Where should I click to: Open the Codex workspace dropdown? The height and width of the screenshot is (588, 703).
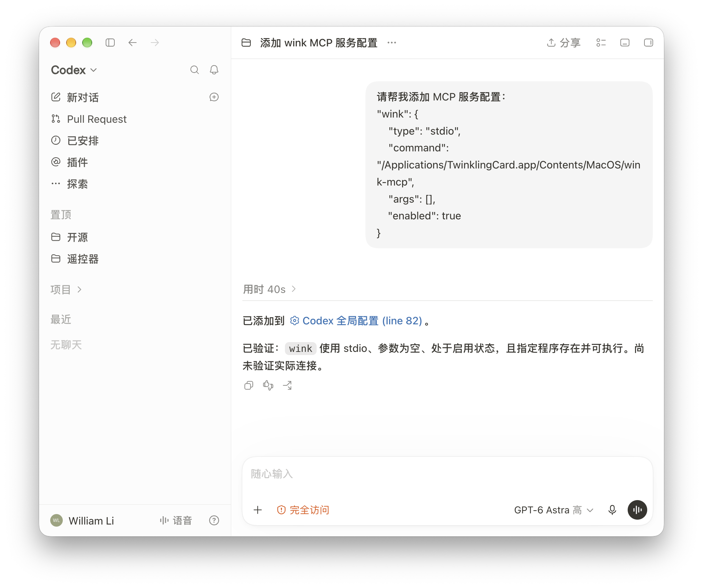[74, 70]
